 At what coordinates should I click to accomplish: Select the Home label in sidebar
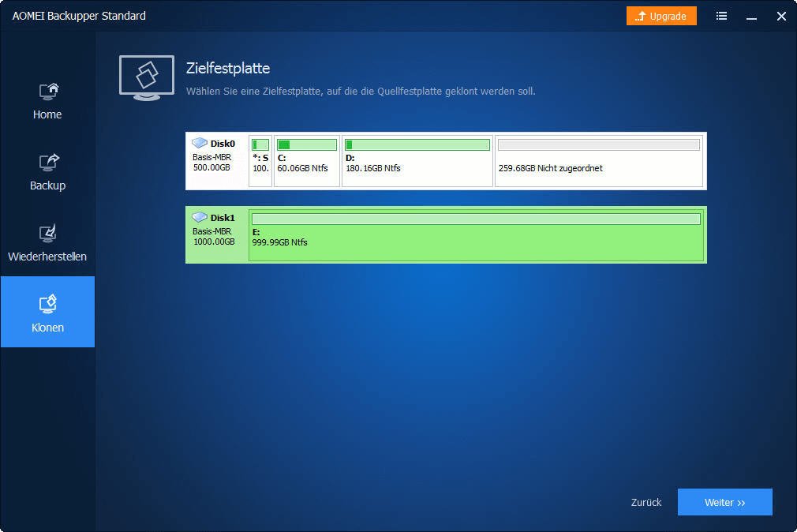(x=47, y=114)
